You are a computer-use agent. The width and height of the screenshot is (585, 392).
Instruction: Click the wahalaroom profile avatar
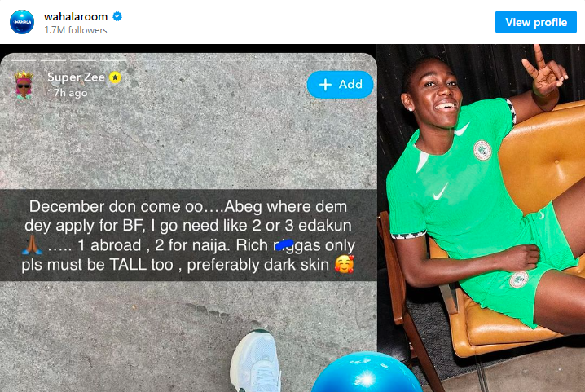tap(22, 22)
